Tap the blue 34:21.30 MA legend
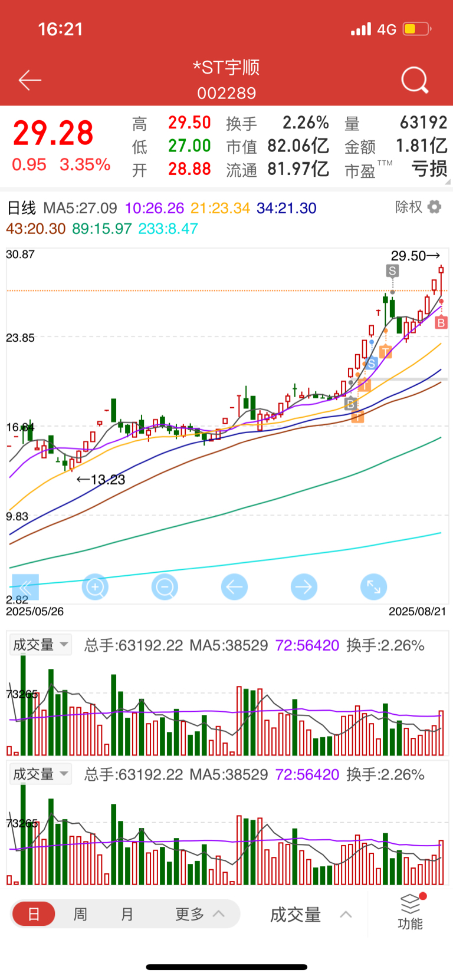Image resolution: width=453 pixels, height=980 pixels. point(287,208)
